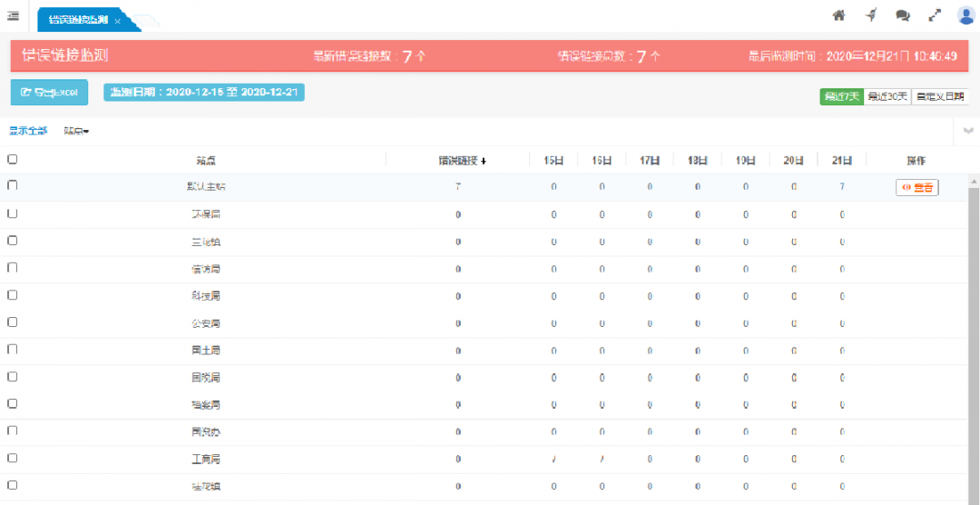Click 查看 button for 默认主站
This screenshot has width=980, height=505.
point(916,188)
